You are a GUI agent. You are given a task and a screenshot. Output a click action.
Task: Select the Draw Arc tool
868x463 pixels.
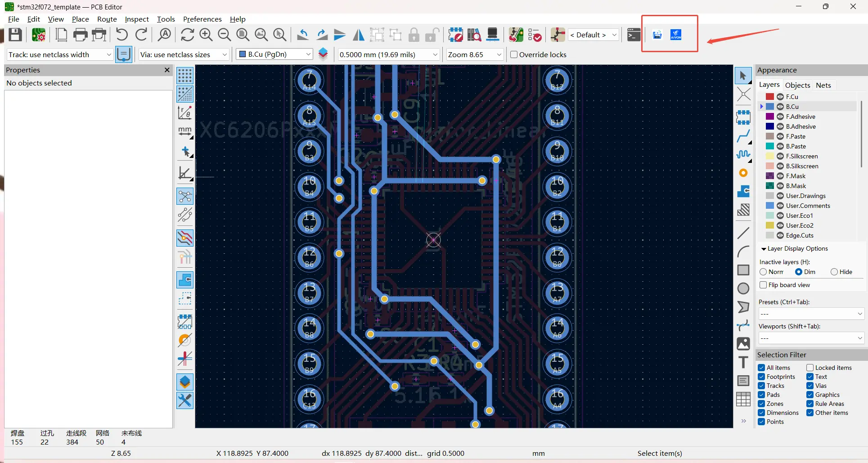pos(743,251)
